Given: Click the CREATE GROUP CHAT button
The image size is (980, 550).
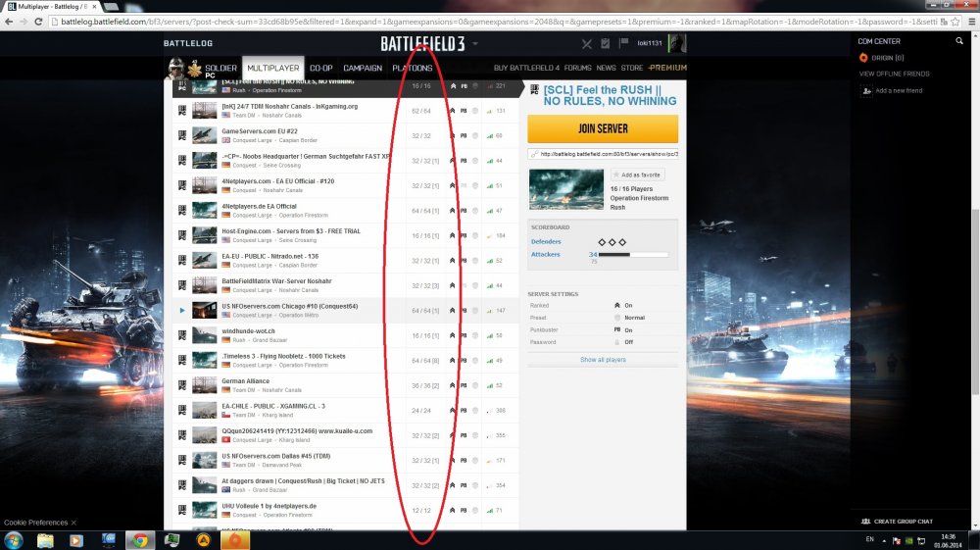Looking at the screenshot, I should click(x=904, y=522).
